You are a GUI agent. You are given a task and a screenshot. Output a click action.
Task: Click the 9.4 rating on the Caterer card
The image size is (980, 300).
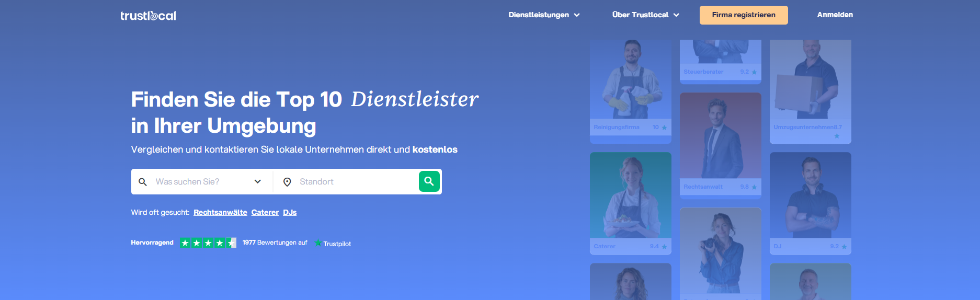click(x=654, y=246)
